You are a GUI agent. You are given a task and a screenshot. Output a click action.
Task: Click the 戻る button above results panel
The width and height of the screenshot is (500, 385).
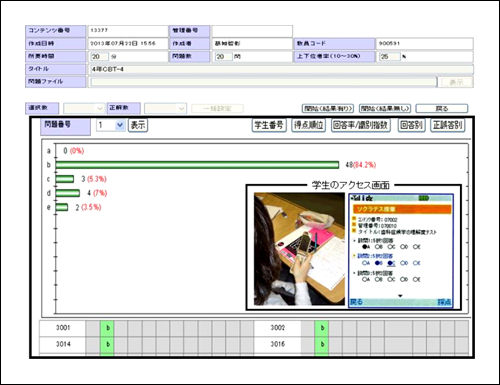[442, 108]
